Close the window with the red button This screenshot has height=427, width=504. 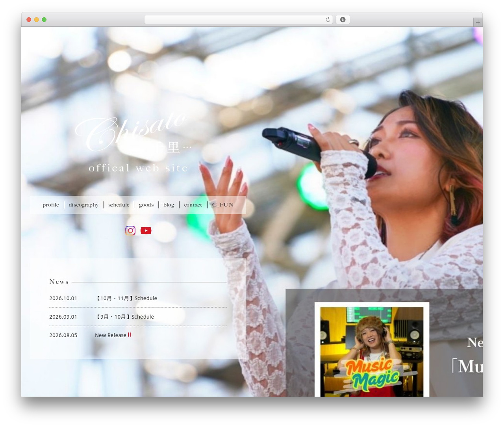point(29,20)
